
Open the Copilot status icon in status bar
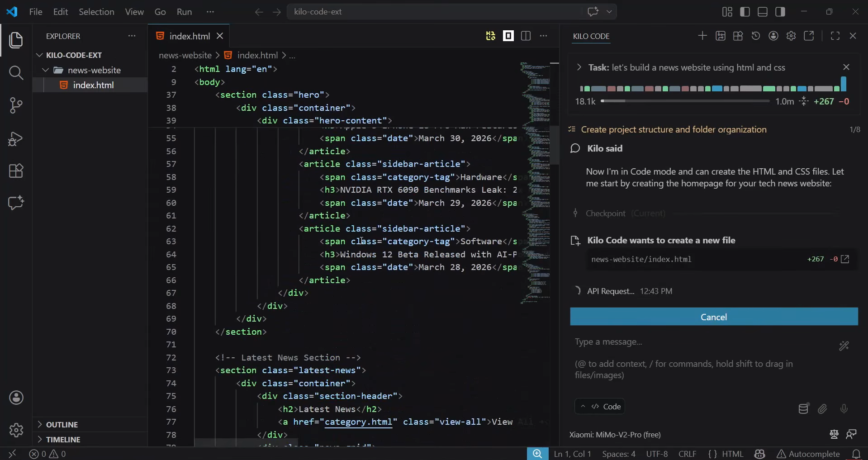[759, 454]
